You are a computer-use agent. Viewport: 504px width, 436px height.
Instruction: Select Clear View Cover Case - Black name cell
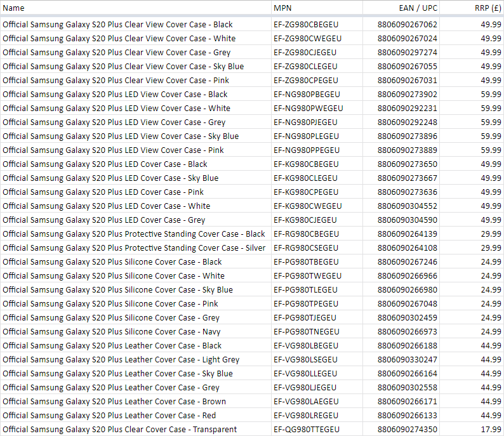(117, 25)
